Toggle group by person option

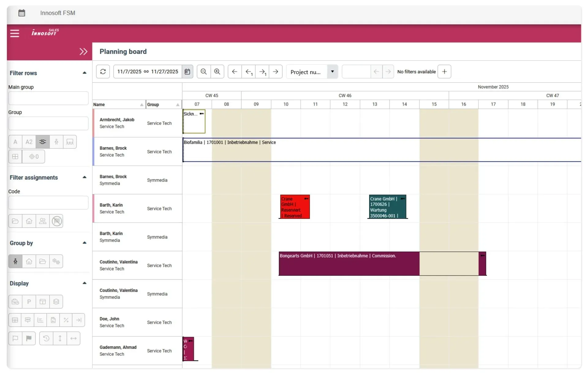coord(15,261)
